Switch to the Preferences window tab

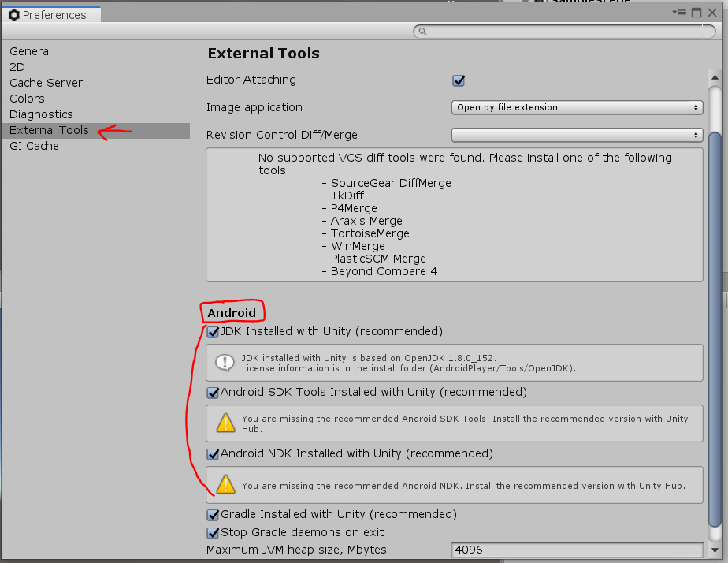click(51, 15)
